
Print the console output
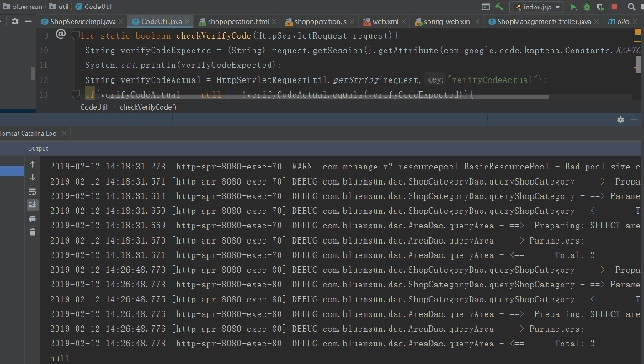(x=33, y=219)
